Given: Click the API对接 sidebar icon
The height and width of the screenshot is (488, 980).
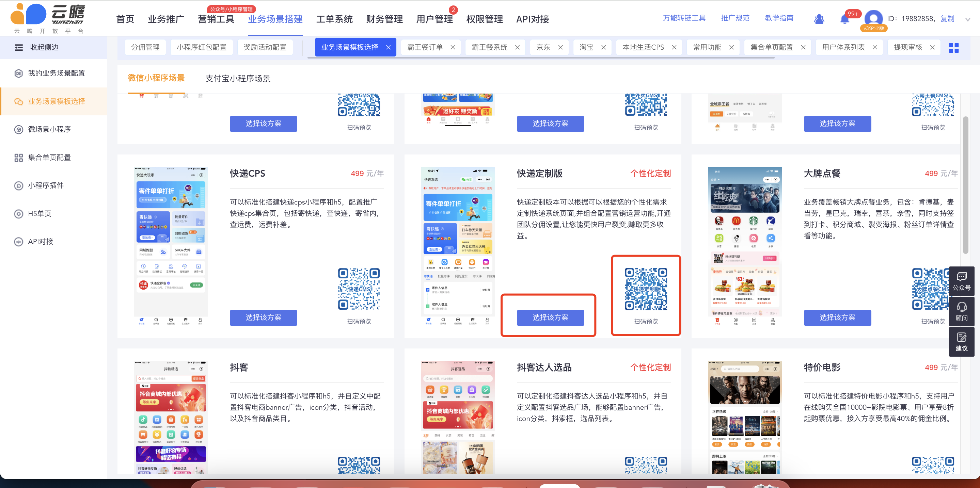Looking at the screenshot, I should click(19, 242).
